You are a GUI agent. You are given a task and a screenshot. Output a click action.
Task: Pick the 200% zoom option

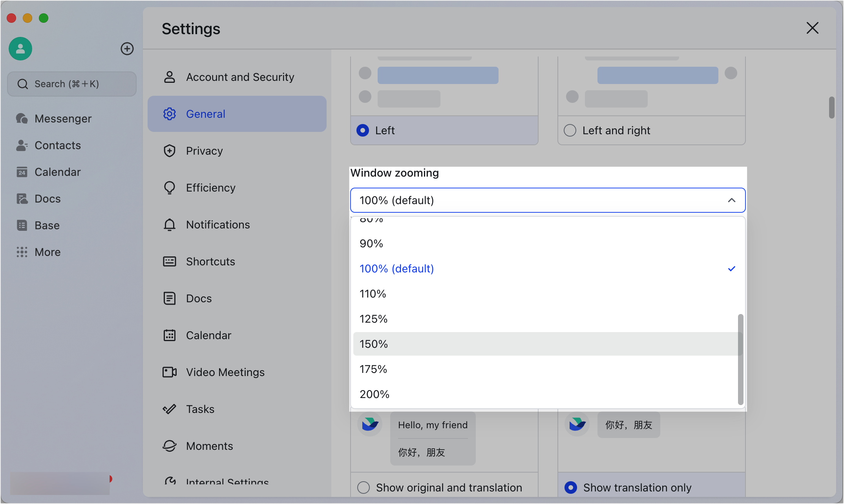point(375,394)
